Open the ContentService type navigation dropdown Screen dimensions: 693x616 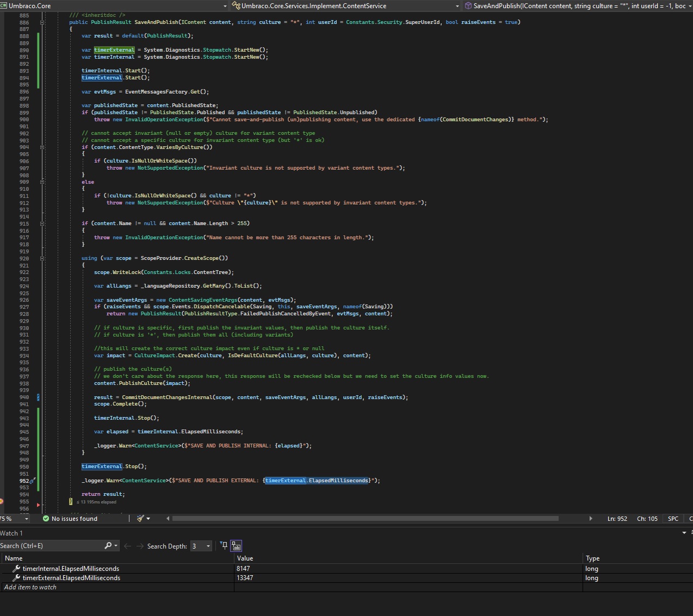pos(457,5)
